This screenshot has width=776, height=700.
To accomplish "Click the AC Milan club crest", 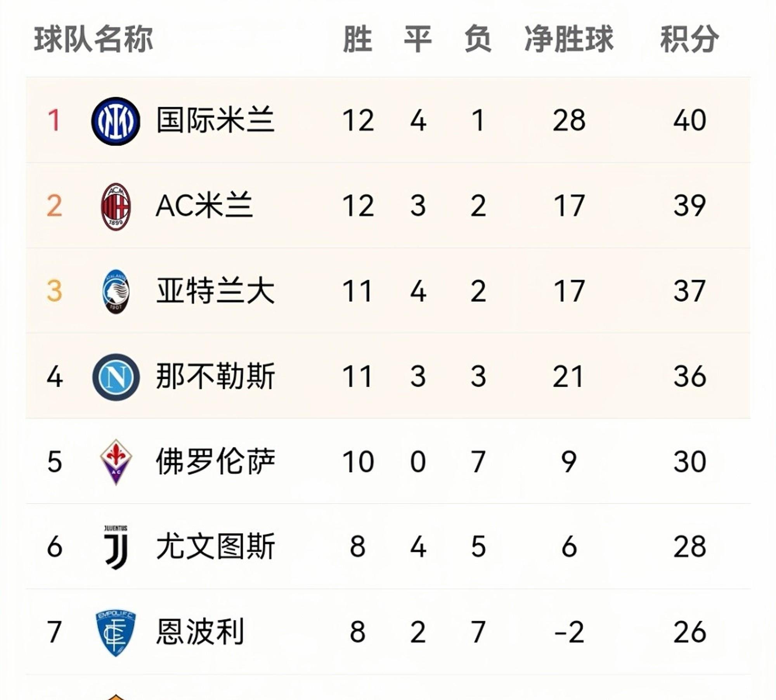I will click(x=116, y=206).
